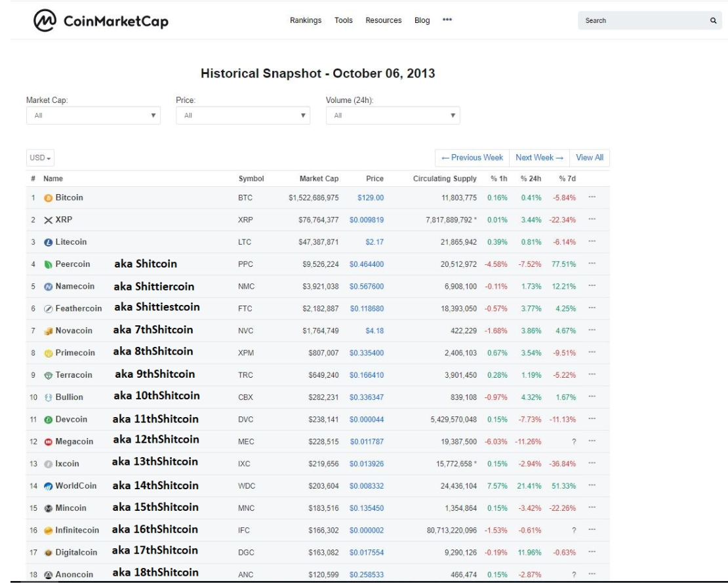728x583 pixels.
Task: Click Devcoin price $0.000044 link
Action: tap(367, 420)
